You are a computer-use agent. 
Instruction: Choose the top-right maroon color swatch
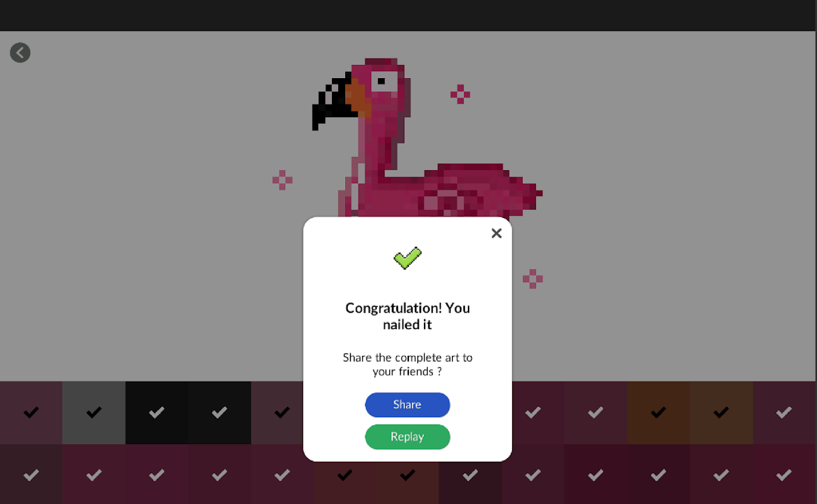click(784, 413)
